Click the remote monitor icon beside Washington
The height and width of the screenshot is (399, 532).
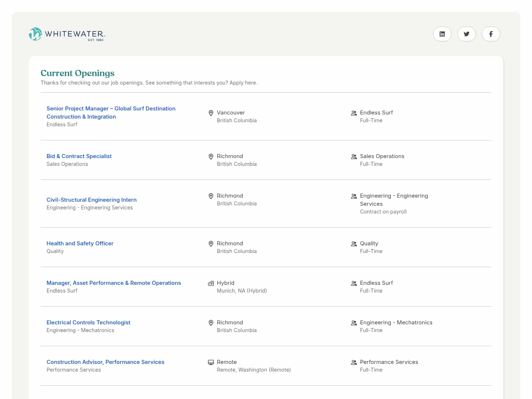pos(211,362)
